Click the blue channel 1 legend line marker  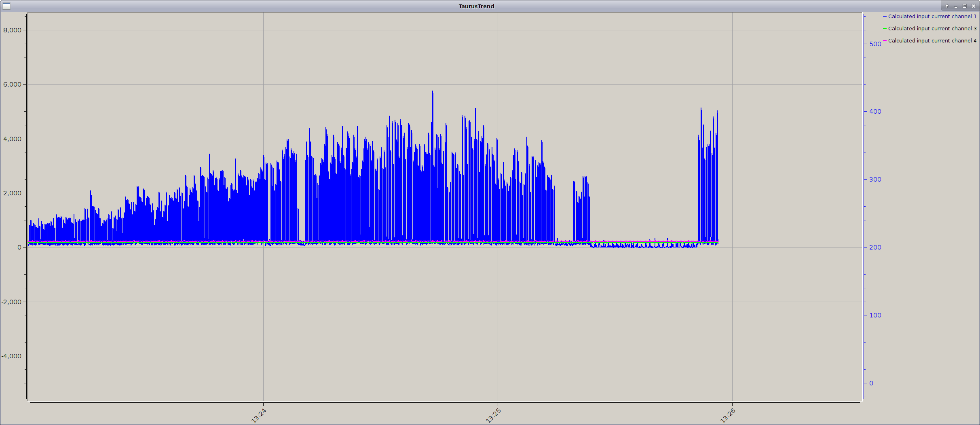[x=885, y=17]
